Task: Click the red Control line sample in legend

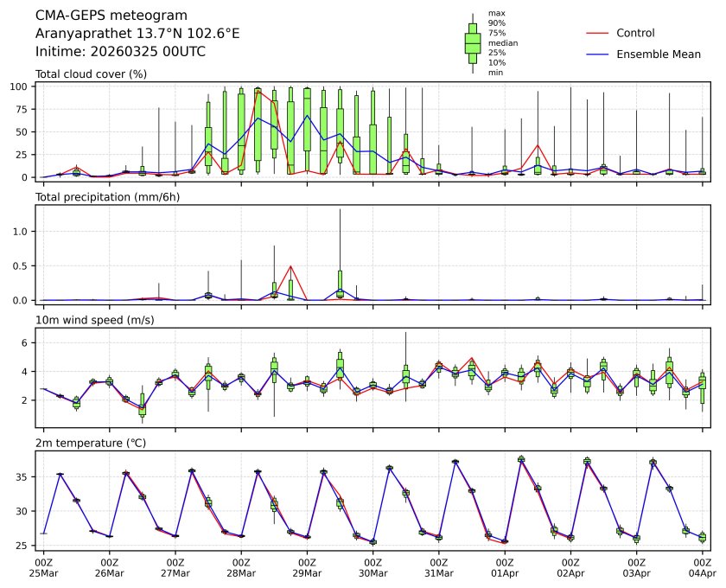Action: click(x=601, y=33)
